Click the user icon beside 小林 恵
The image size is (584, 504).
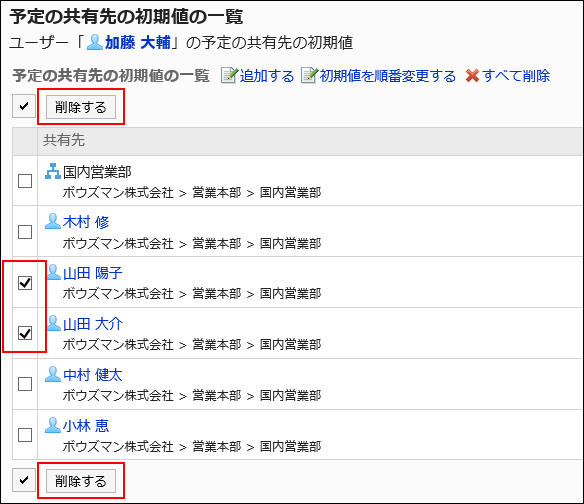point(53,425)
